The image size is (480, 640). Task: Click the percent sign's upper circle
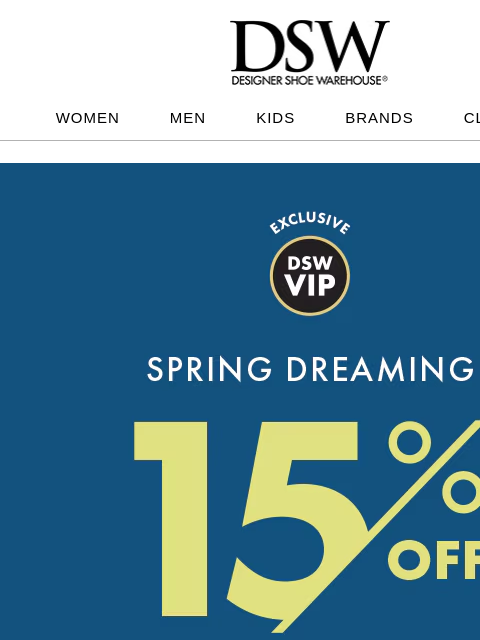point(410,443)
